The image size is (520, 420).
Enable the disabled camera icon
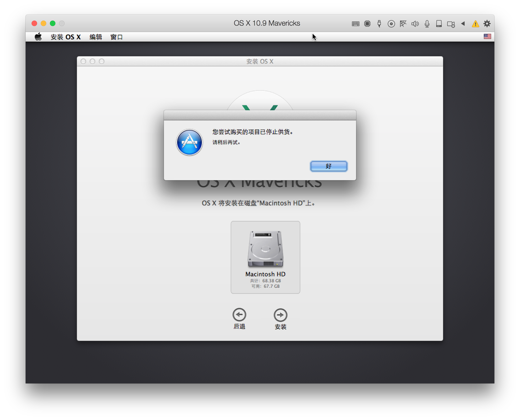pos(451,24)
